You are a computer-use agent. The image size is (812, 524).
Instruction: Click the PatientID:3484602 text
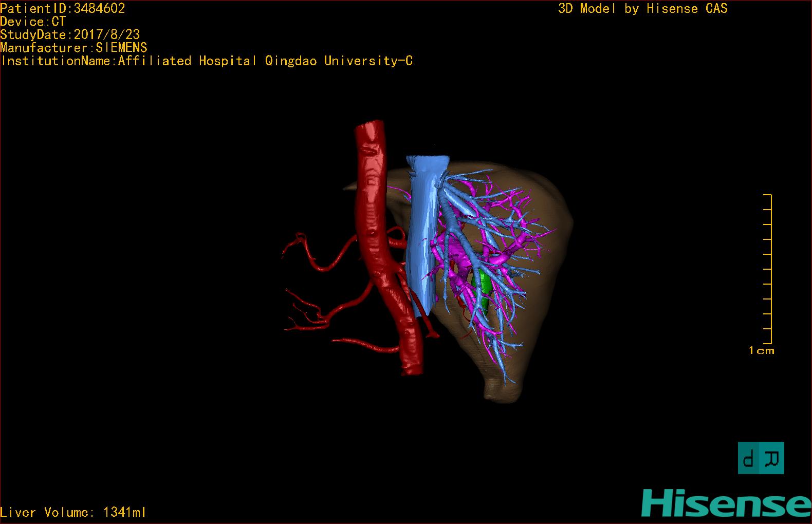coord(63,8)
